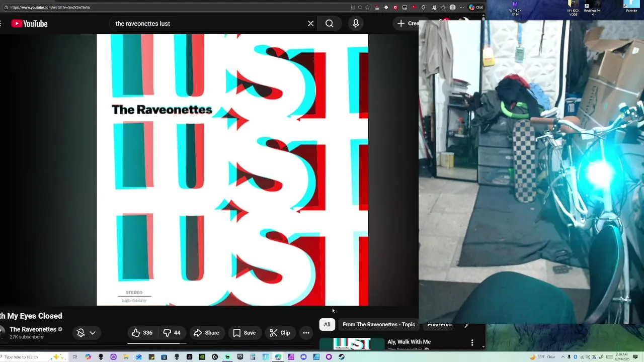Open 'Aly, Walk With Me' video title

[x=409, y=342]
